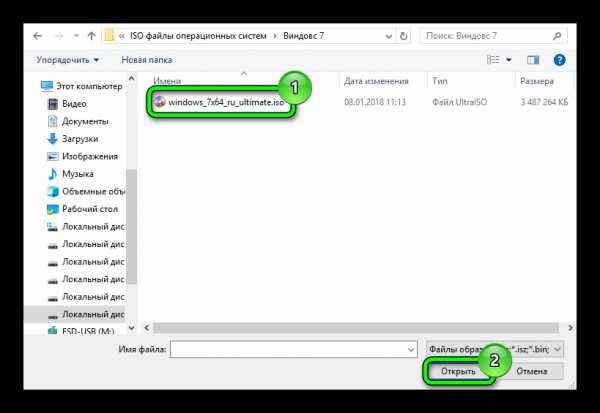The height and width of the screenshot is (413, 600).
Task: Go back with the left arrow
Action: tap(37, 36)
